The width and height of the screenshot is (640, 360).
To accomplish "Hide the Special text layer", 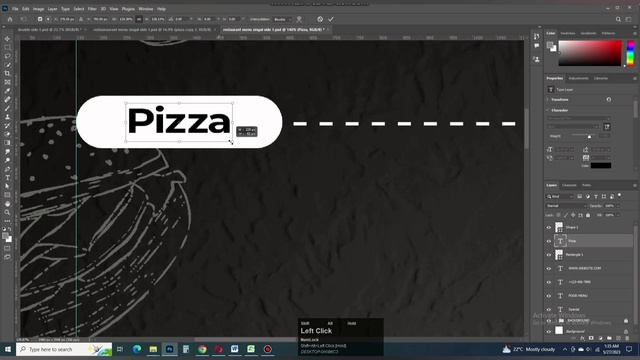I will pyautogui.click(x=549, y=309).
